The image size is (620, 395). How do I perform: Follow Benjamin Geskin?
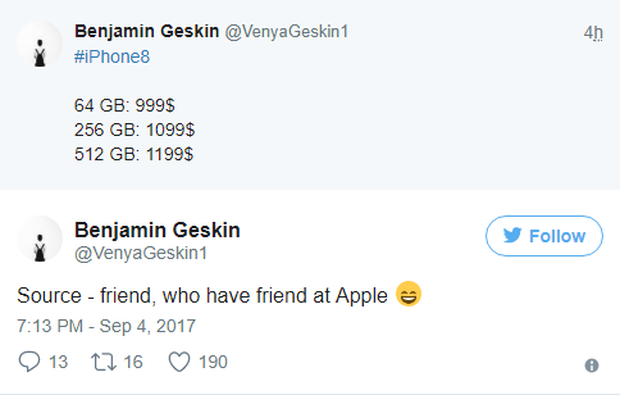click(544, 236)
